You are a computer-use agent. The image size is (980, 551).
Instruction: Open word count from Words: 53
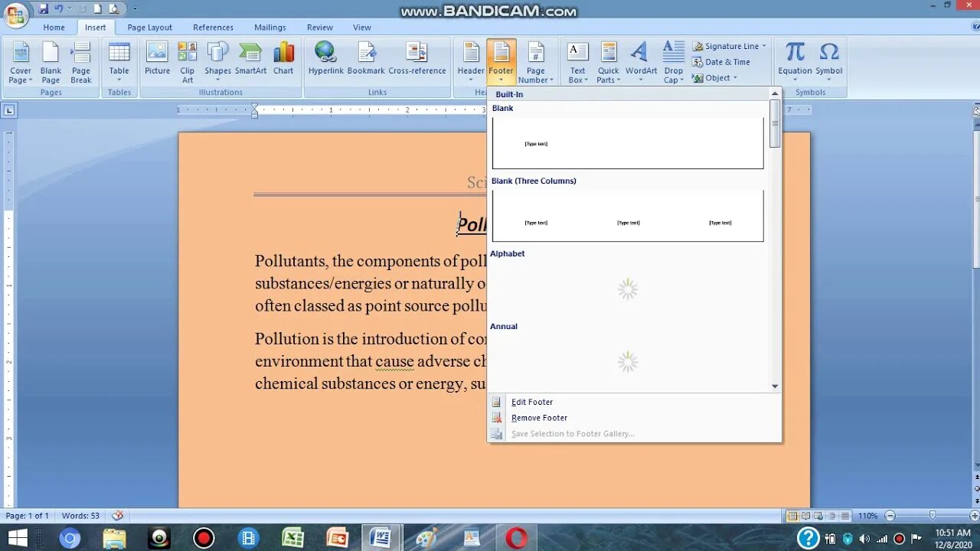[80, 516]
